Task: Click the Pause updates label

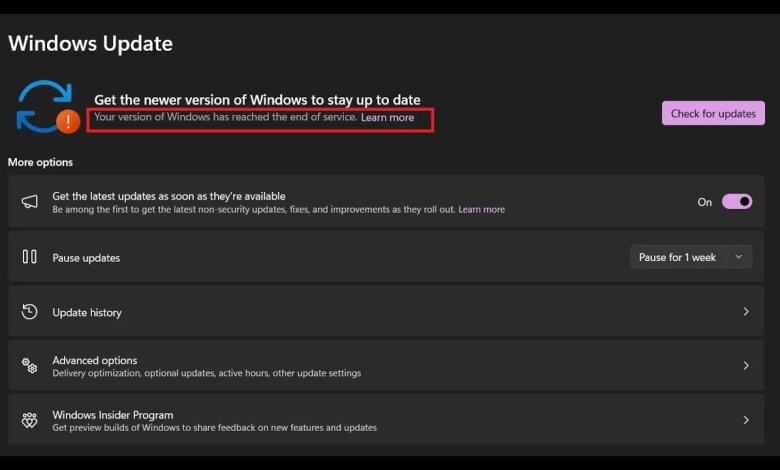Action: (x=86, y=258)
